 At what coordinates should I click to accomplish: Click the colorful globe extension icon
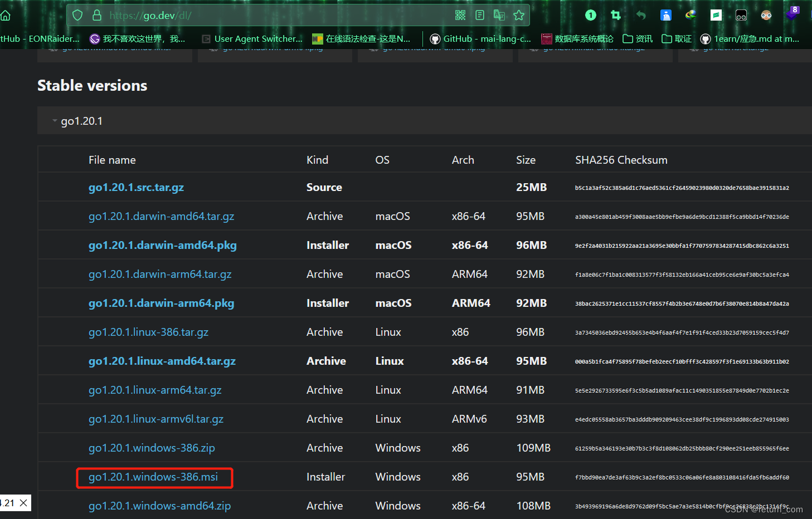pos(691,14)
